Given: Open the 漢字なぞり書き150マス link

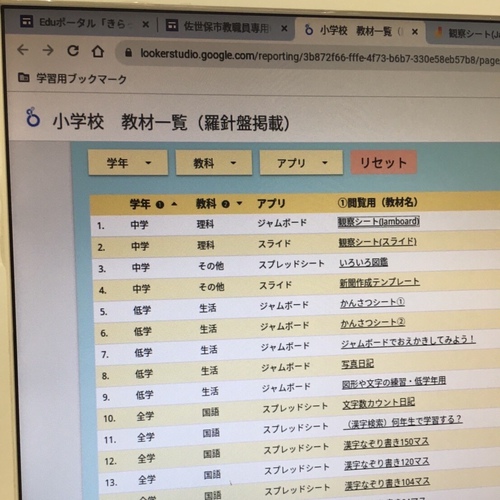Looking at the screenshot, I should tap(386, 443).
